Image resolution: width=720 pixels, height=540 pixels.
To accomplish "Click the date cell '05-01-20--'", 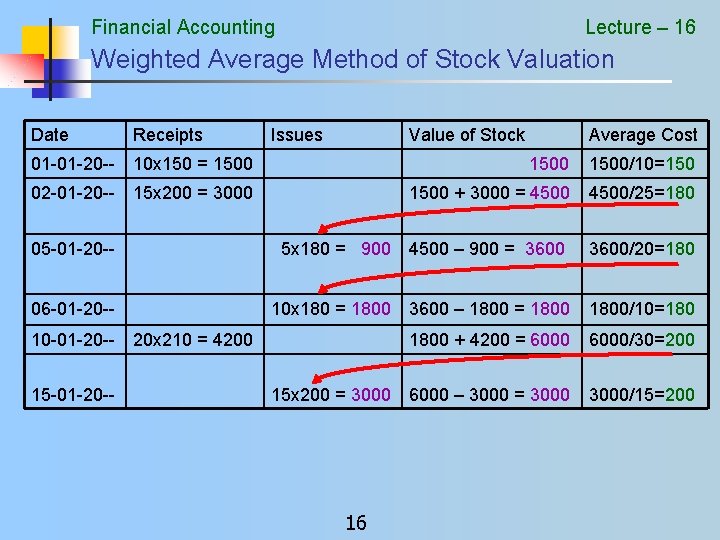I will (x=73, y=249).
